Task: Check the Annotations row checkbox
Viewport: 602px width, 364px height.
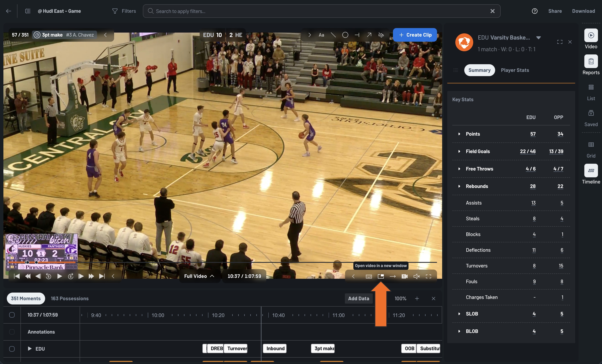Action: 12,332
